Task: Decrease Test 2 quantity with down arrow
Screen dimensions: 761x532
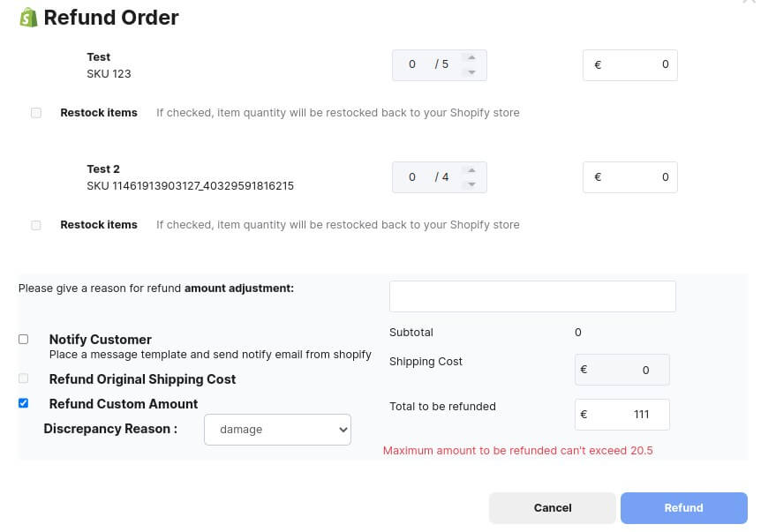Action: [x=471, y=184]
